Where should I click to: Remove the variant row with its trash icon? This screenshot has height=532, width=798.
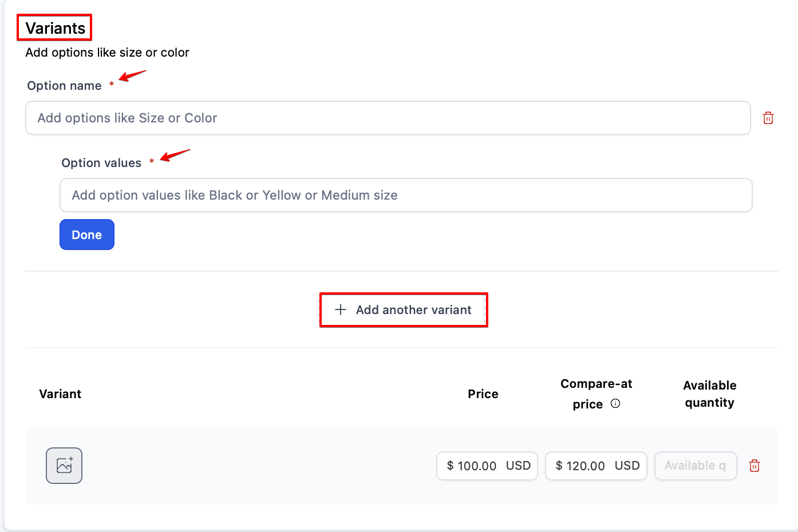754,466
